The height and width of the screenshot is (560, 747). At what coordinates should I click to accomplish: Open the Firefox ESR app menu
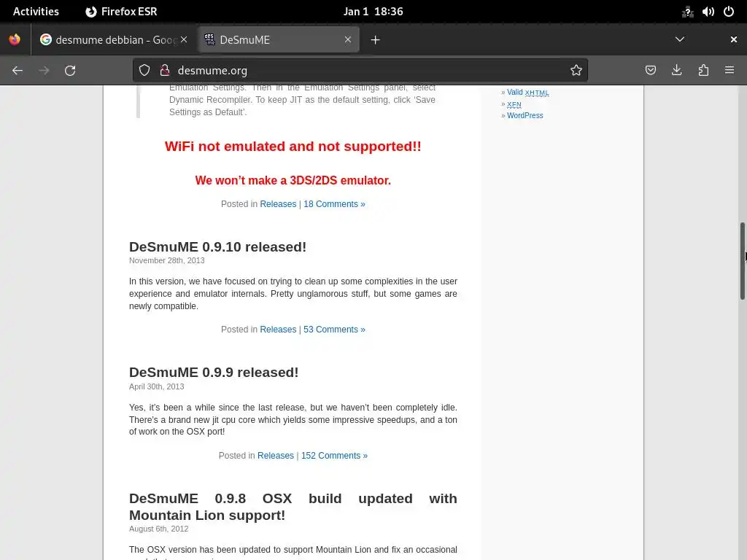point(121,12)
